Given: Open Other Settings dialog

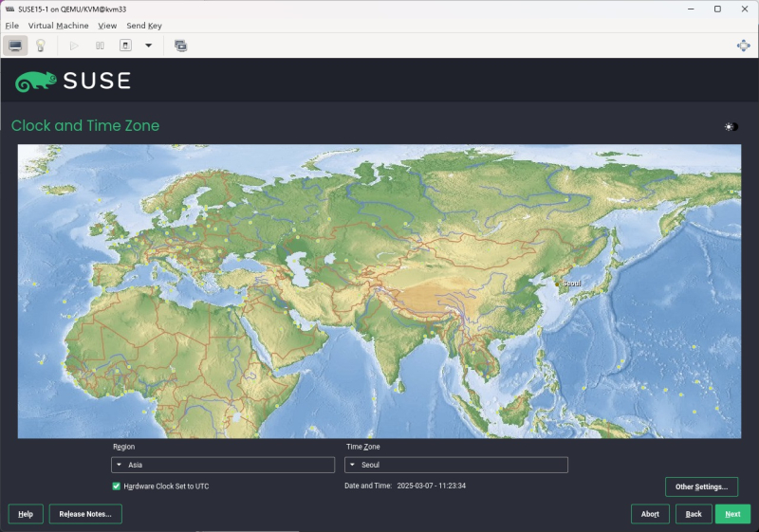Looking at the screenshot, I should (x=701, y=487).
